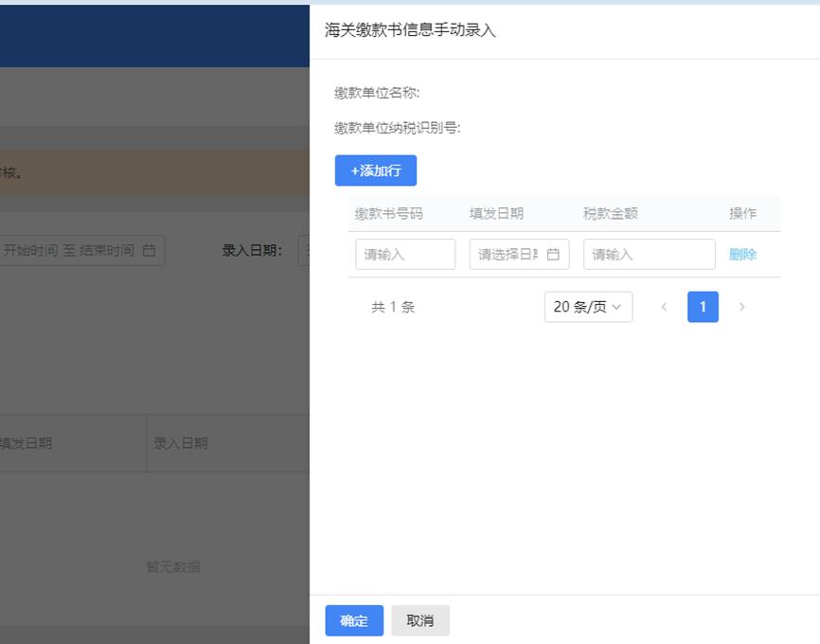Screen dimensions: 820x644
Task: Select page 1 in the pager
Action: tap(703, 307)
